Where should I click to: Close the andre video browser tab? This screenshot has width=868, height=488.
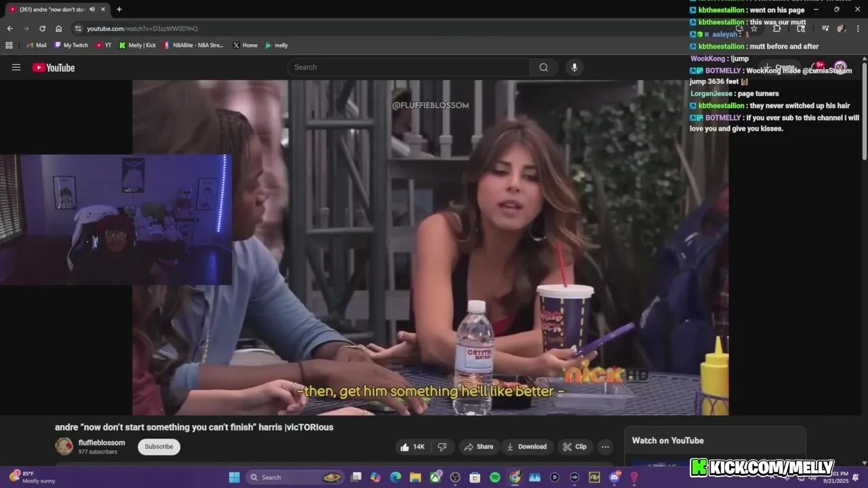point(103,9)
